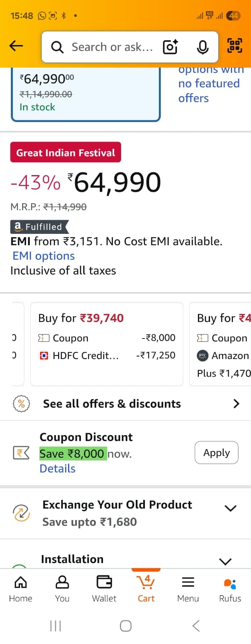251x644 pixels.
Task: Open the Wallet icon
Action: point(104,588)
